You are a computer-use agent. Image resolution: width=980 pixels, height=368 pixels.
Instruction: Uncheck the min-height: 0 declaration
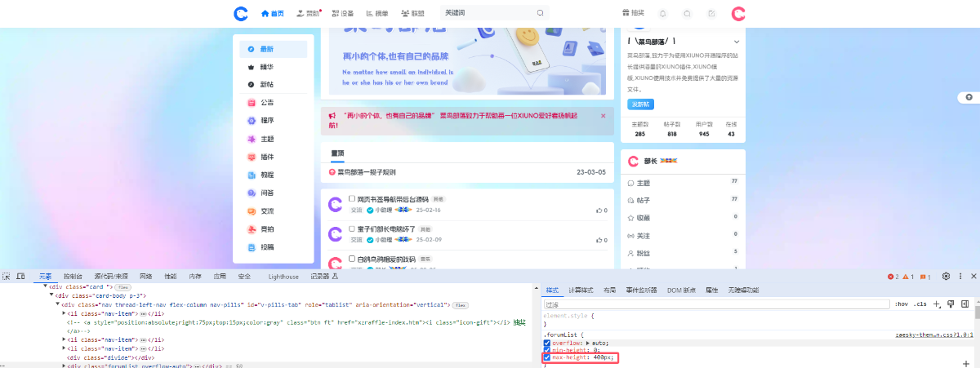point(547,351)
